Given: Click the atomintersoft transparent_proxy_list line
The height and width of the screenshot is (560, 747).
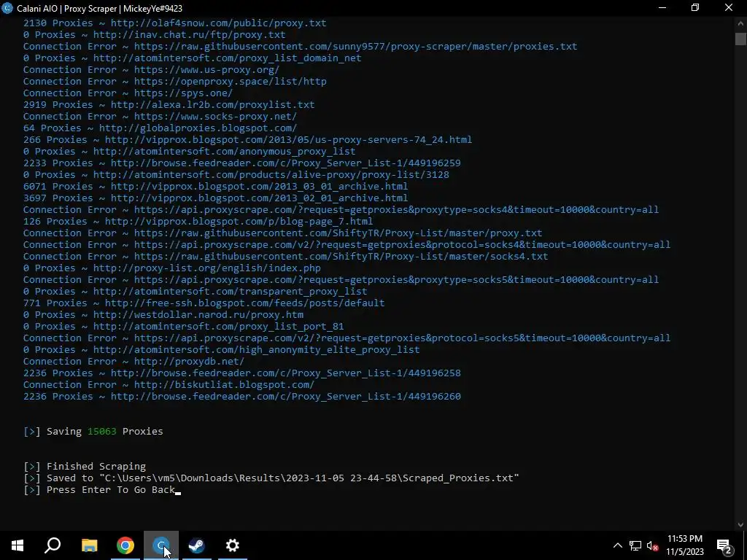Looking at the screenshot, I should tap(196, 291).
